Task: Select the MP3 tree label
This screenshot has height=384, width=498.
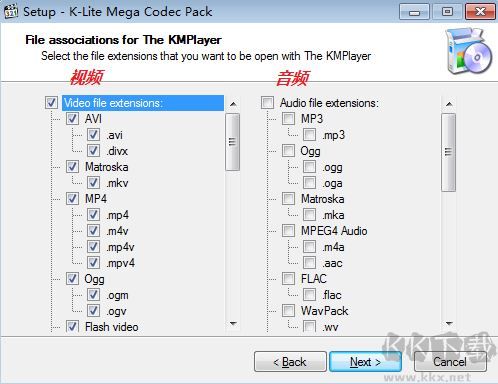Action: [312, 119]
